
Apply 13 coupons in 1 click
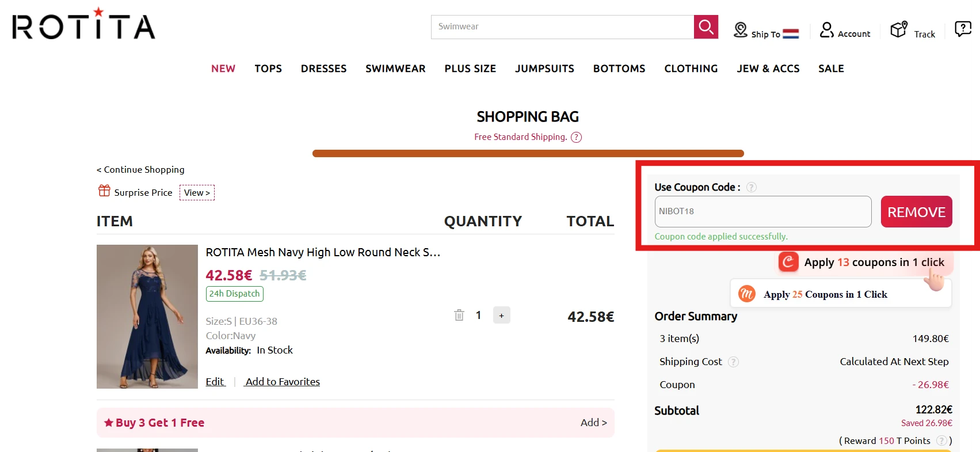coord(866,262)
